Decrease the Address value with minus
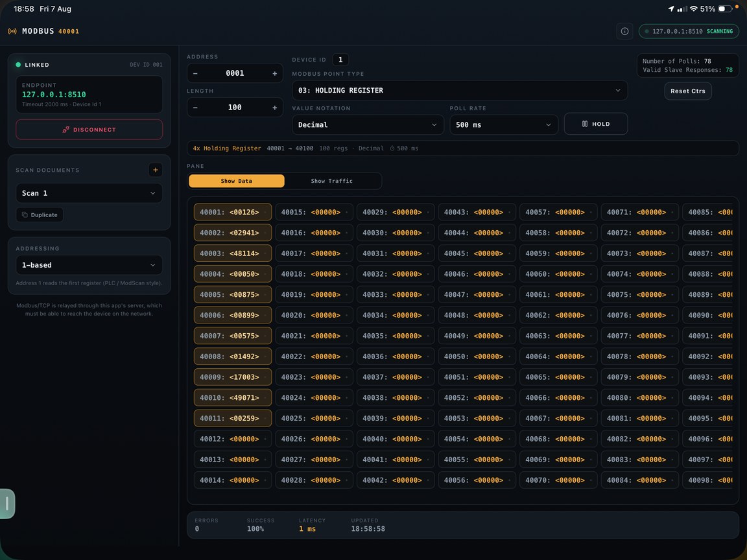The image size is (747, 560). click(x=195, y=73)
